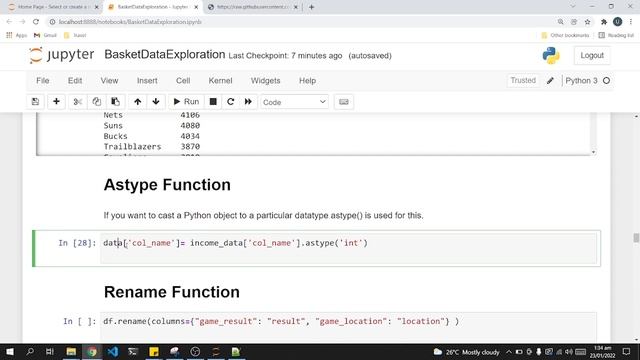
Task: Click the Python 3 kernel indicator
Action: coord(581,81)
